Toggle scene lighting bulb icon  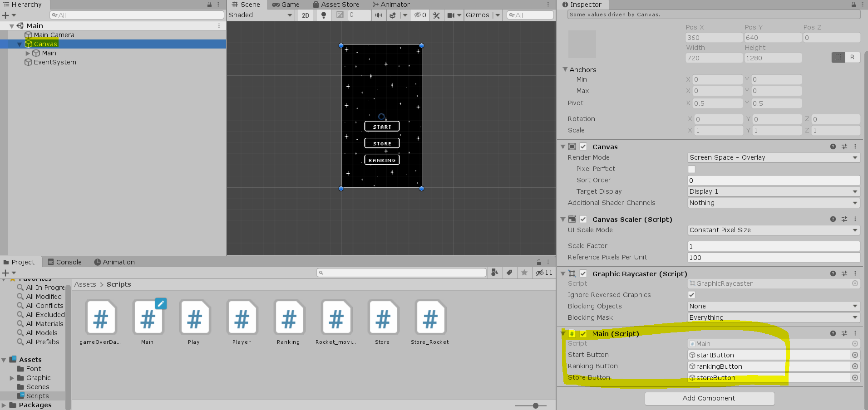324,15
